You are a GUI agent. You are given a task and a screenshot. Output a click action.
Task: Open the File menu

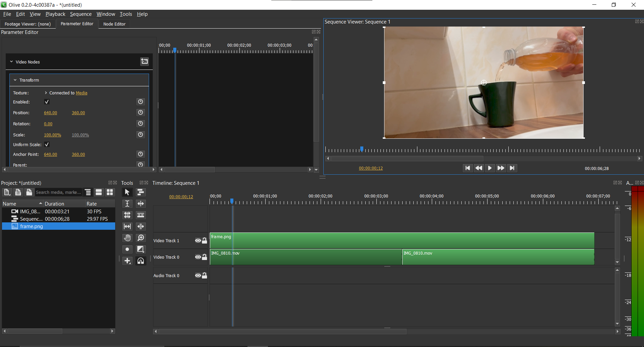pyautogui.click(x=7, y=14)
